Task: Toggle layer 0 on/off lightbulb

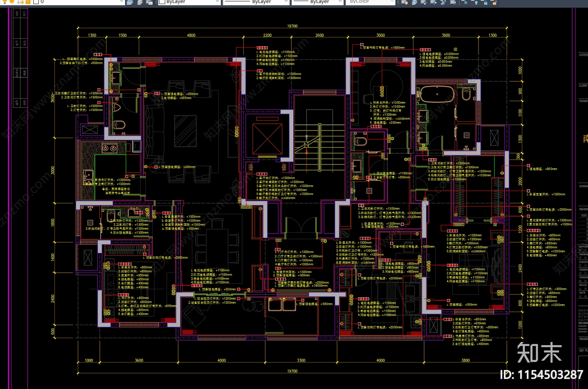Action: (5, 2)
